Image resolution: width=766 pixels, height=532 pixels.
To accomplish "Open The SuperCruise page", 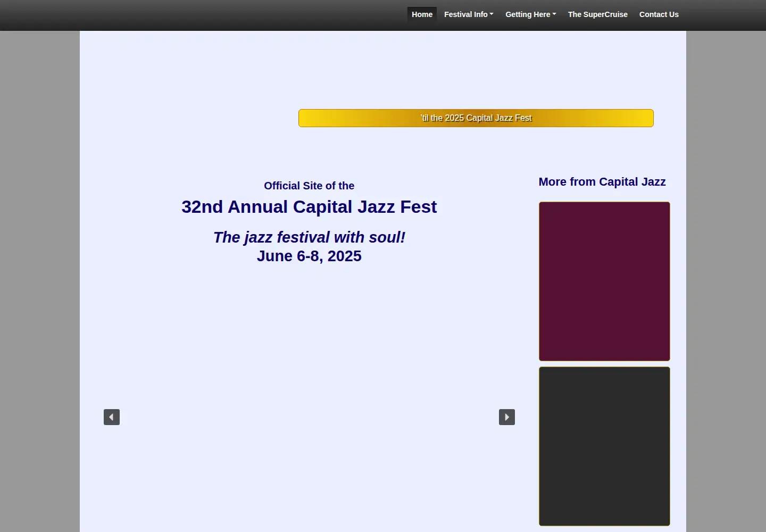I will 597,14.
